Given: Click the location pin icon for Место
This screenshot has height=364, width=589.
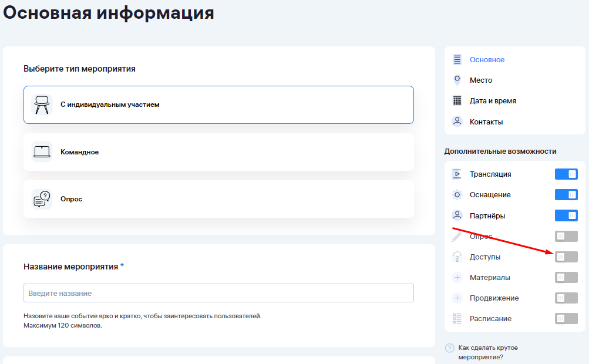Looking at the screenshot, I should pyautogui.click(x=457, y=80).
